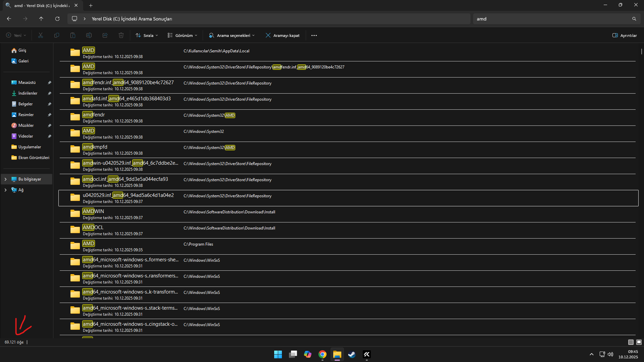Show hidden system tray icons
Screen dimensions: 644x362
click(x=592, y=354)
